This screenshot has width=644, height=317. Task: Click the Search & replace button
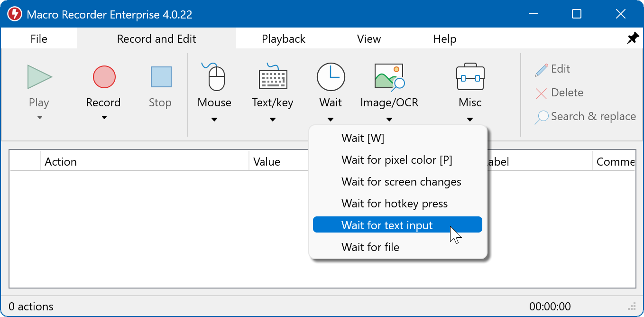point(586,117)
